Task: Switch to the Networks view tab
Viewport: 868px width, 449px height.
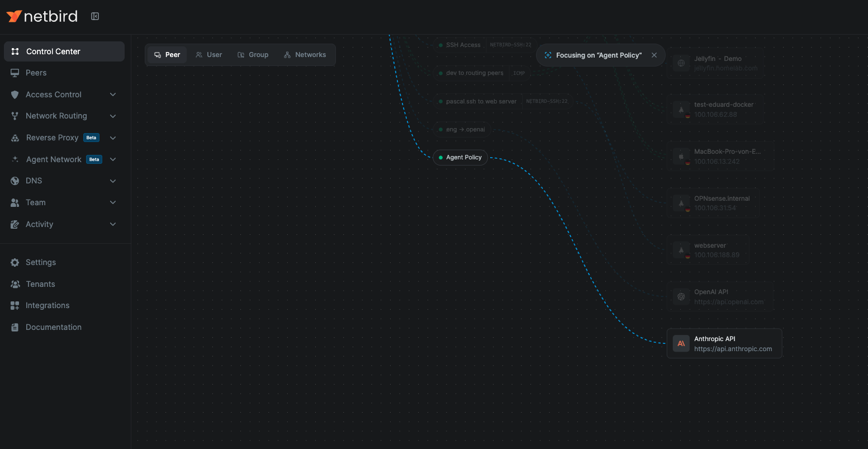Action: (305, 55)
